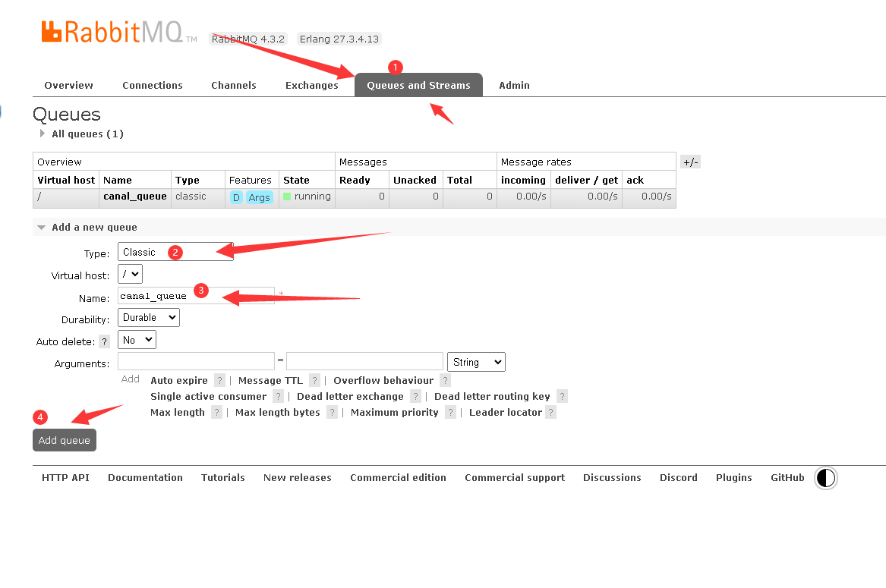Open help icon next to Auto expire
The width and height of the screenshot is (886, 588).
220,381
